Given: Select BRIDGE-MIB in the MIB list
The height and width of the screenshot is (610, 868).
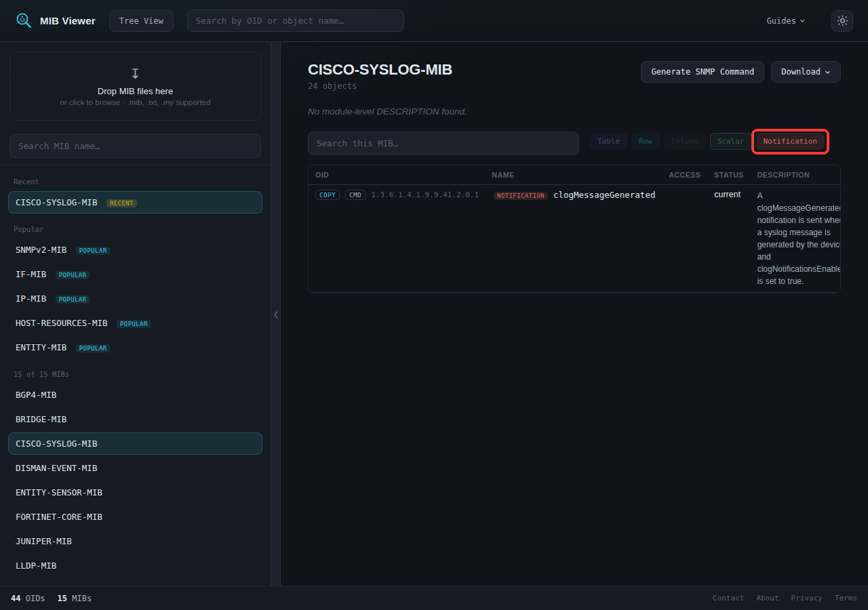Looking at the screenshot, I should 135,420.
